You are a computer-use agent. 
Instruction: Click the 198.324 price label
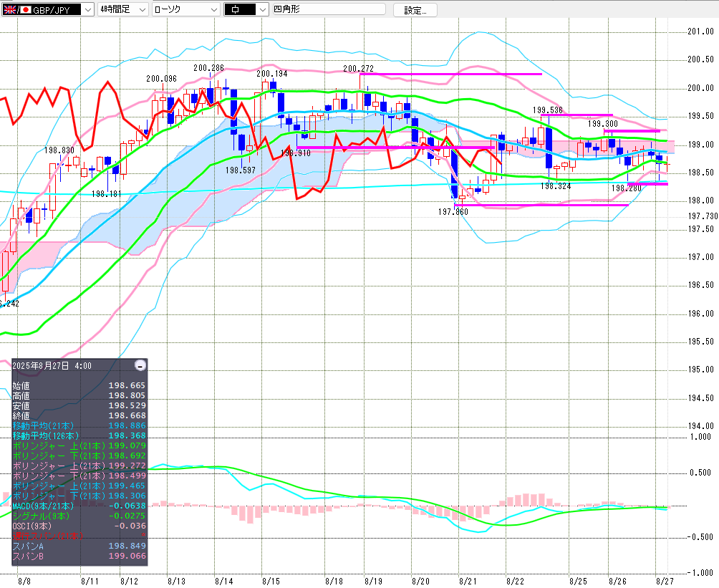(x=556, y=185)
